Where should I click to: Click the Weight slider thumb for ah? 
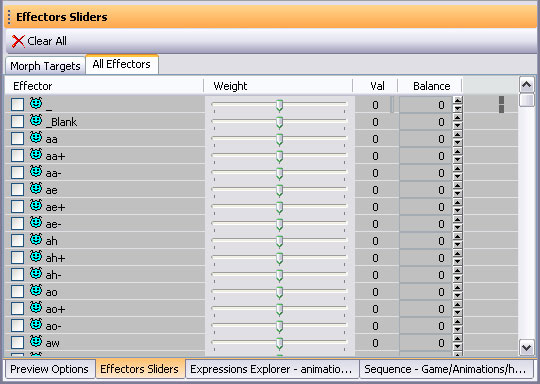point(280,242)
